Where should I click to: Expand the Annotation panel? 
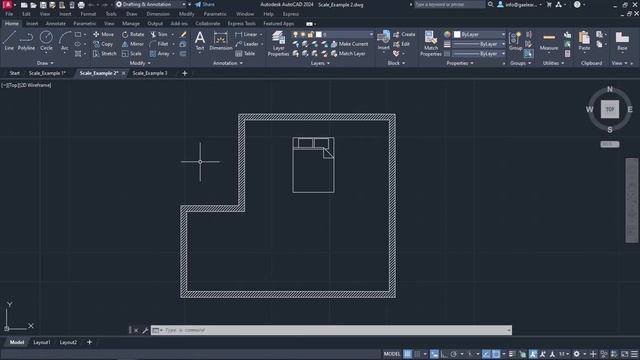pos(228,63)
